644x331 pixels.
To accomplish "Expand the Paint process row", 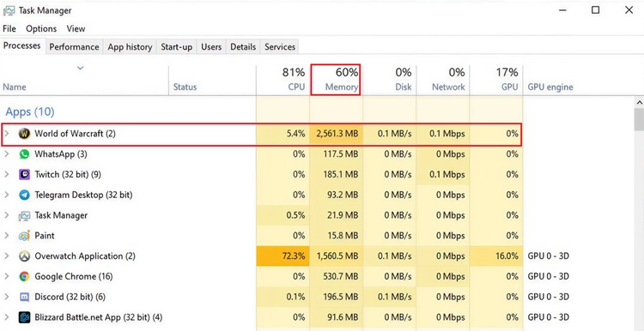I will (7, 236).
